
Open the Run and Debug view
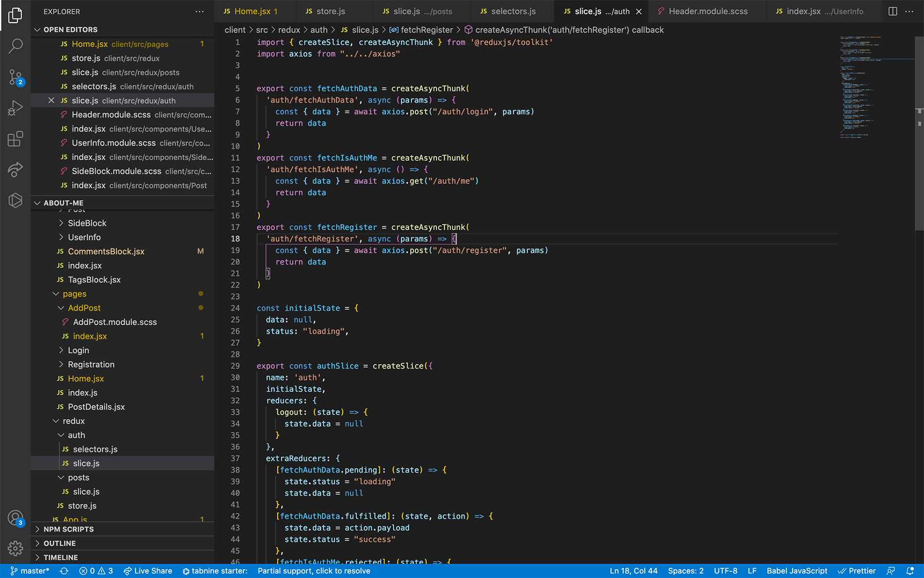click(x=15, y=108)
